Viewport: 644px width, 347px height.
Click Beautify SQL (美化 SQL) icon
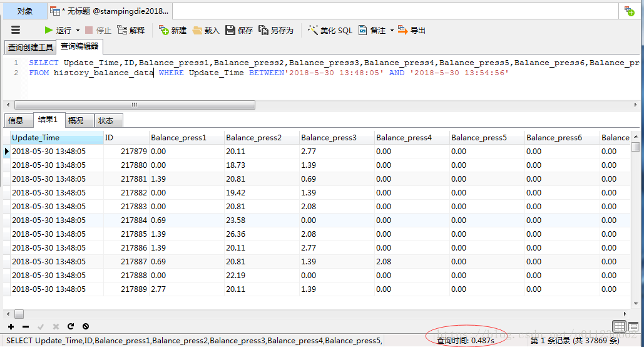pyautogui.click(x=313, y=30)
